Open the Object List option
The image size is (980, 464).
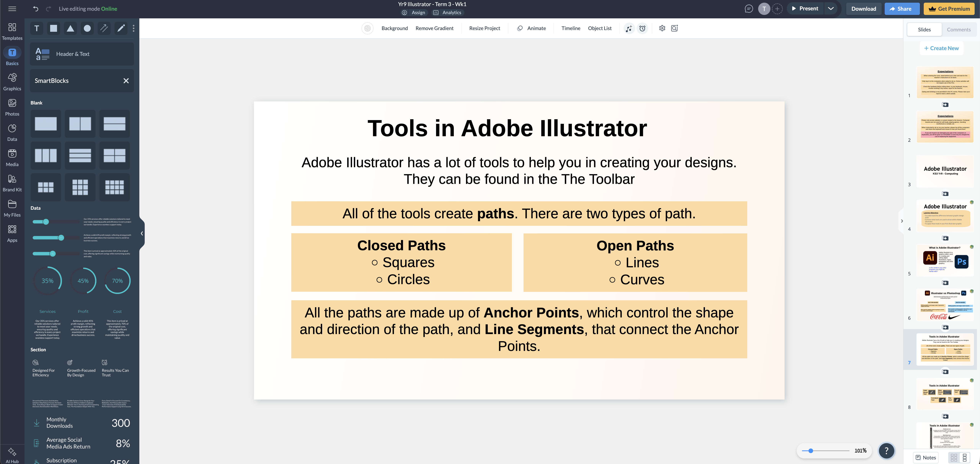(599, 28)
